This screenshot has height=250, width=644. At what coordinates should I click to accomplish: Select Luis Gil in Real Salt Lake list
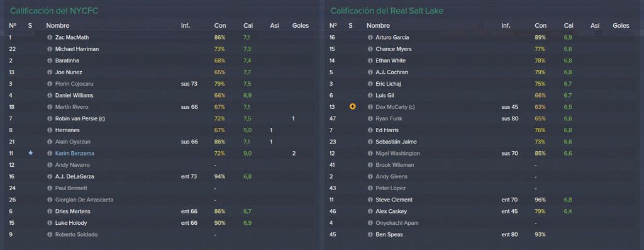point(385,95)
